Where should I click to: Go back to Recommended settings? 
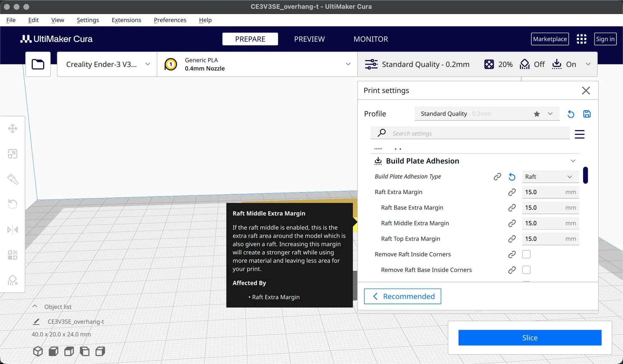[x=402, y=296]
